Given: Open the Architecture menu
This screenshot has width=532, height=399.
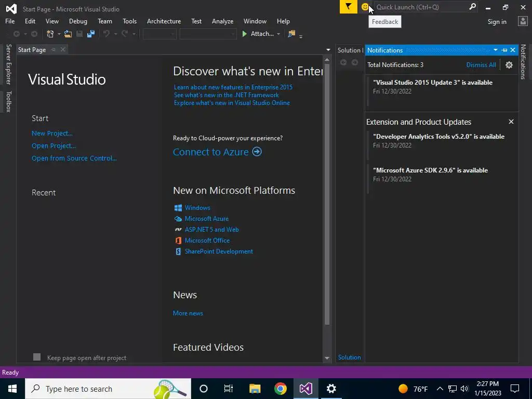Looking at the screenshot, I should coord(164,21).
